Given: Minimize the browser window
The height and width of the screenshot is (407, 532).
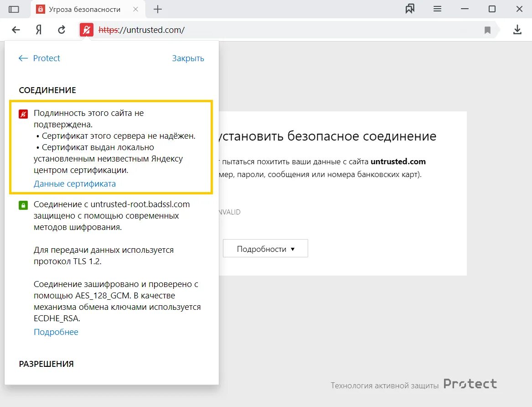Looking at the screenshot, I should 465,9.
